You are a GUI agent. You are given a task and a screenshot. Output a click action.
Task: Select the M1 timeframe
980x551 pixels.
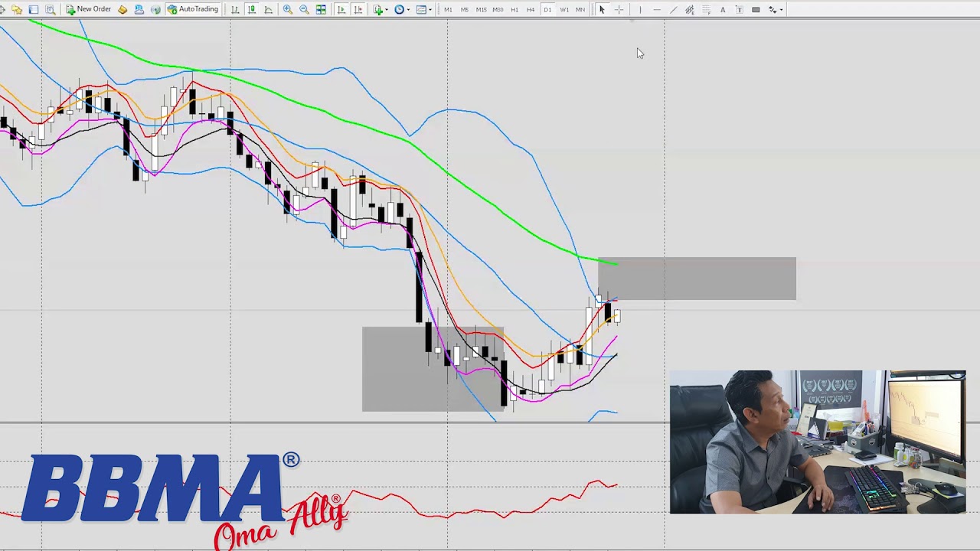point(448,9)
